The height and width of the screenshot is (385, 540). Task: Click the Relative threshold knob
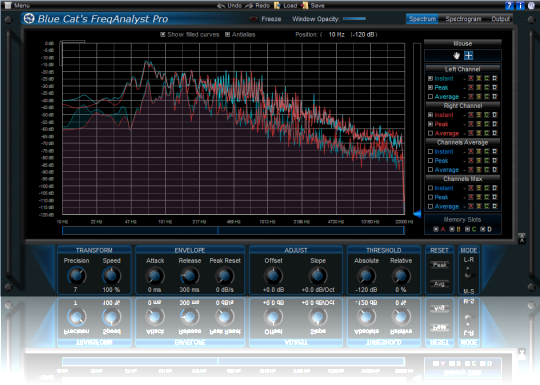point(401,276)
